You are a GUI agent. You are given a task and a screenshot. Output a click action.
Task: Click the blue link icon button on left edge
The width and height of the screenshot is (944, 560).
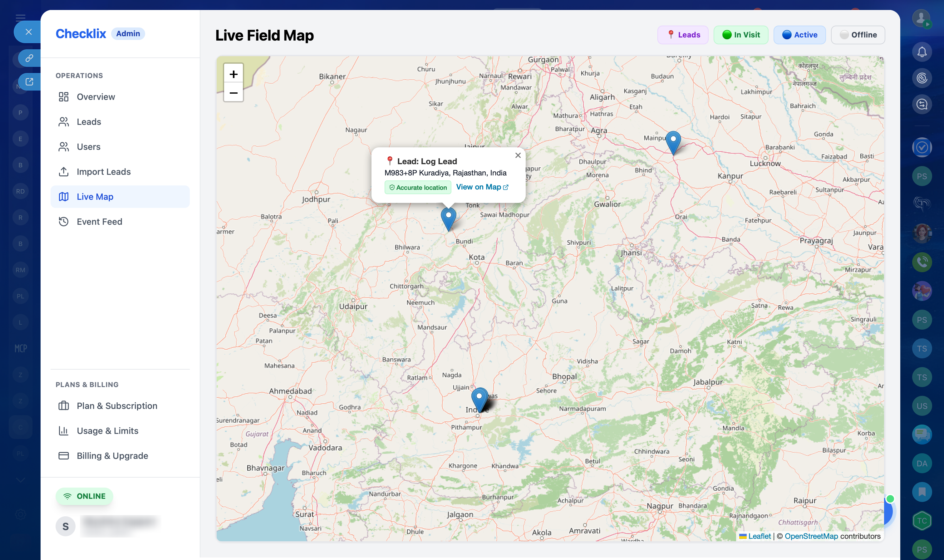(x=29, y=58)
